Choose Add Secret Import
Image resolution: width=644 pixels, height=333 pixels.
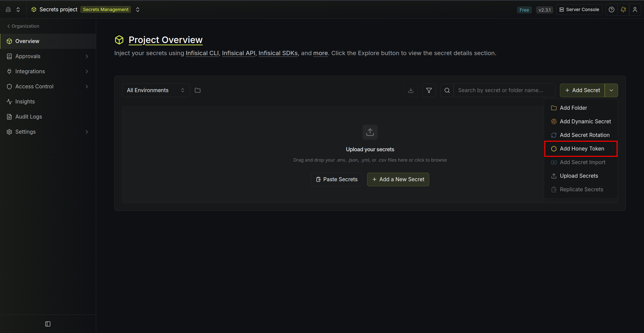(581, 162)
